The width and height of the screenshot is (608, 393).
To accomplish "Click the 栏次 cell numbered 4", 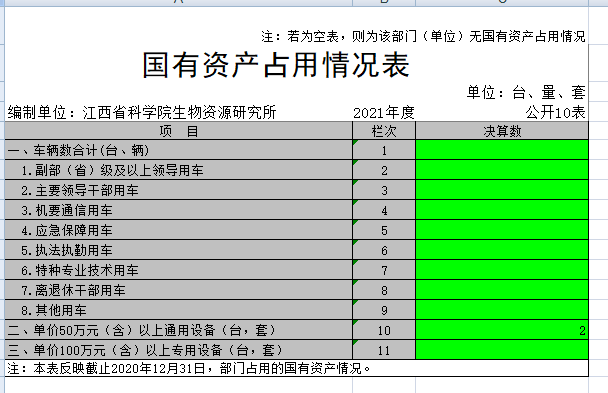I will point(384,210).
